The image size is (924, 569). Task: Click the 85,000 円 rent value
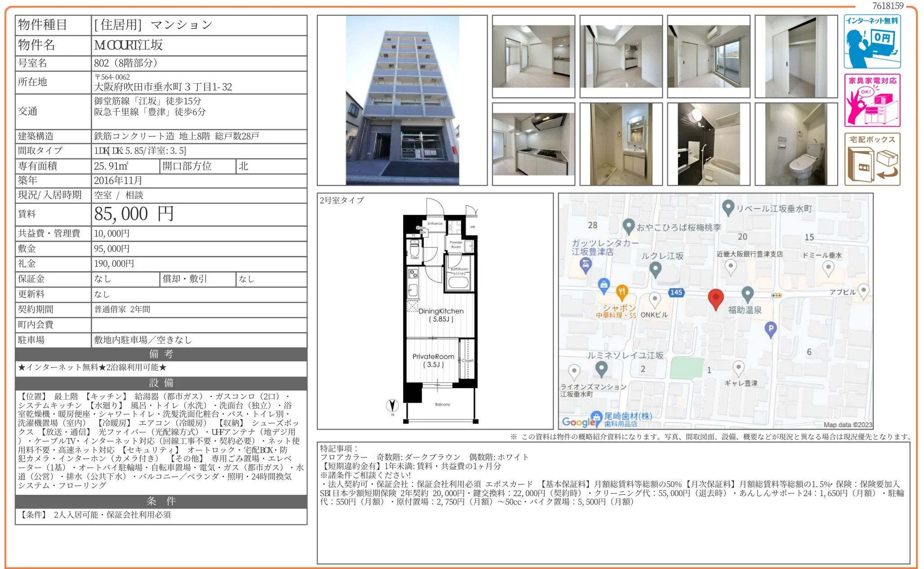[134, 214]
